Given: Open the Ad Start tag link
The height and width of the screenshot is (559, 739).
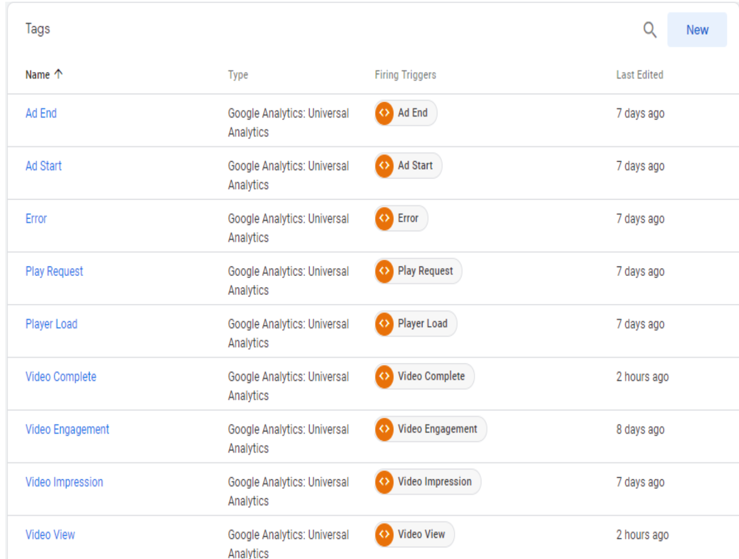Looking at the screenshot, I should 43,166.
